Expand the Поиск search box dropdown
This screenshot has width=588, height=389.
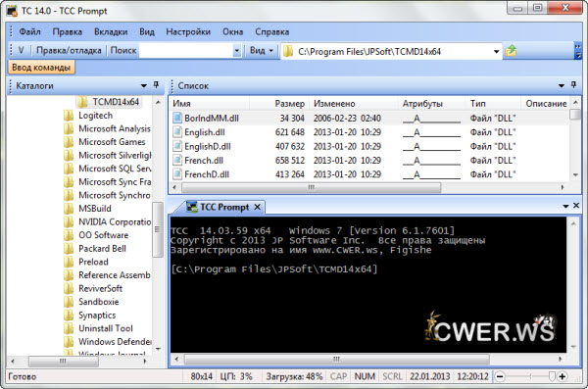[236, 51]
